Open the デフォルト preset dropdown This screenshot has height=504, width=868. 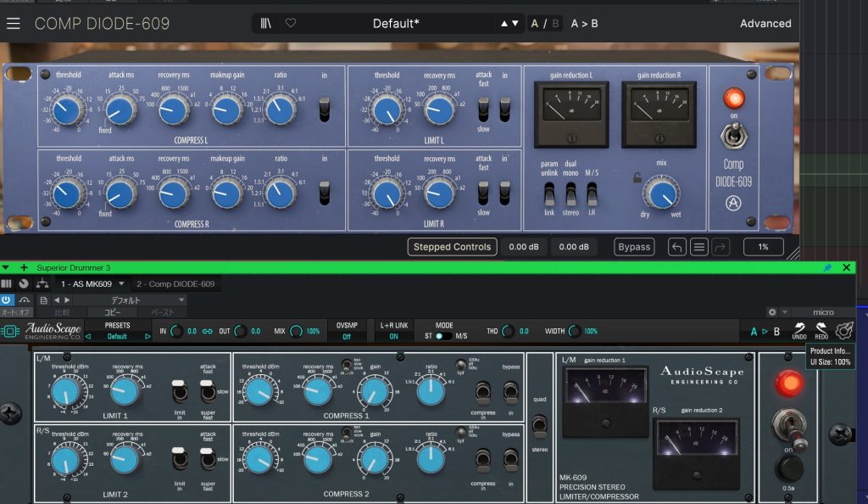pos(124,300)
